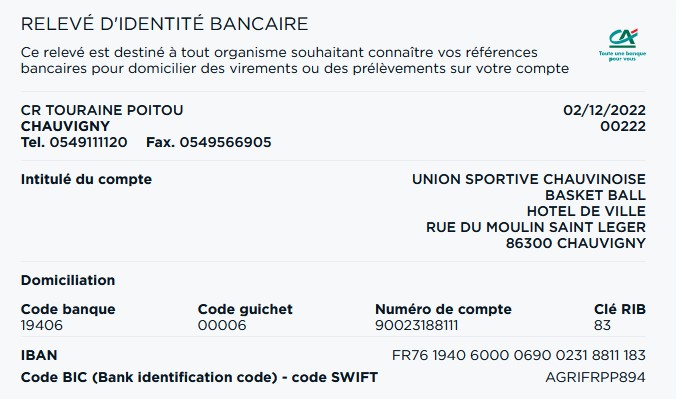Click the account number 90023188111
Screen dimensions: 680x399
[x=416, y=325]
